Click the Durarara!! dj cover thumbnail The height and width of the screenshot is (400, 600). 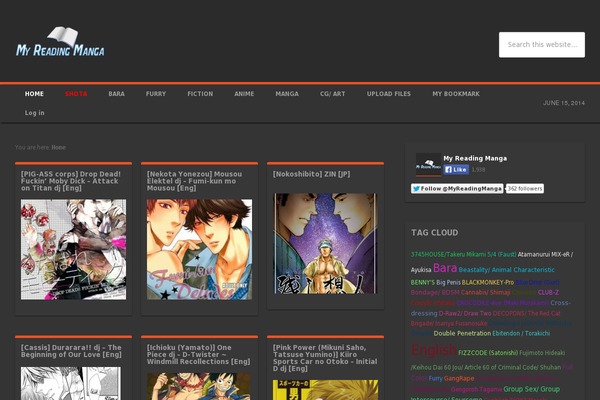71,384
